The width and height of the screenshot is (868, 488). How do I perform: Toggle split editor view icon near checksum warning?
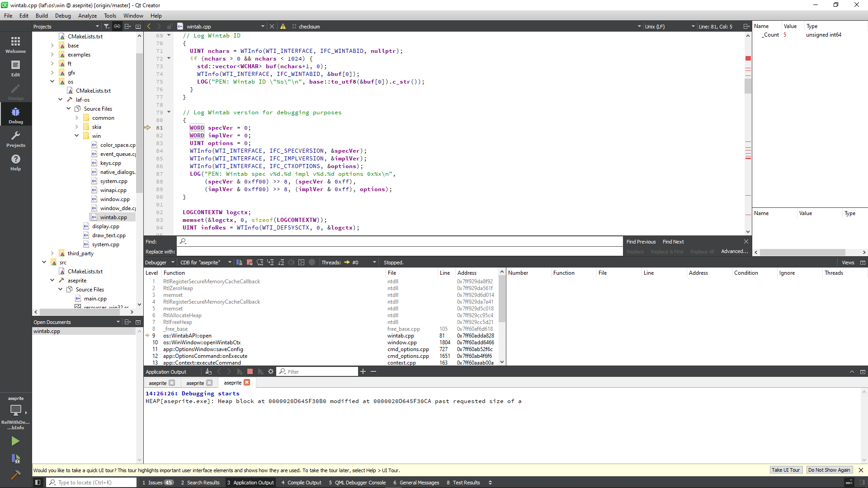click(x=746, y=26)
